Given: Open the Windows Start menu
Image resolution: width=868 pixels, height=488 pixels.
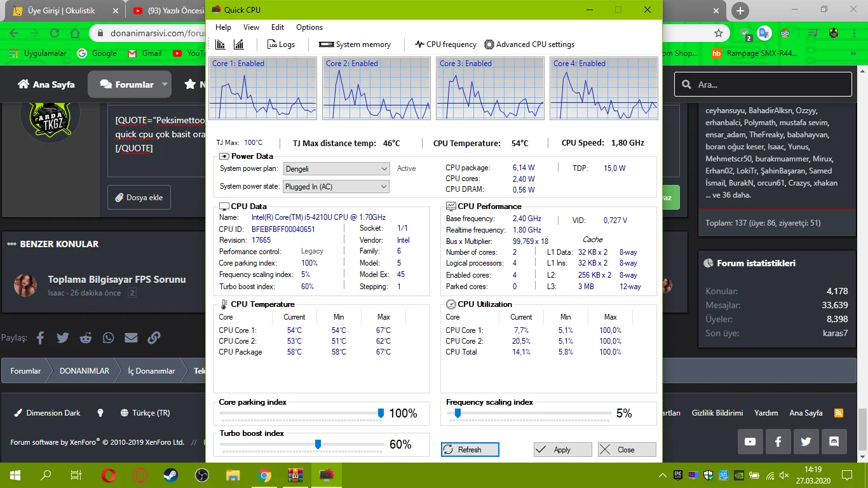Looking at the screenshot, I should 15,475.
